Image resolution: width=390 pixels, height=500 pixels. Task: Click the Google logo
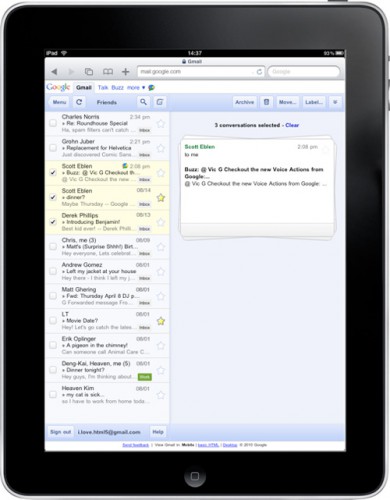point(58,87)
